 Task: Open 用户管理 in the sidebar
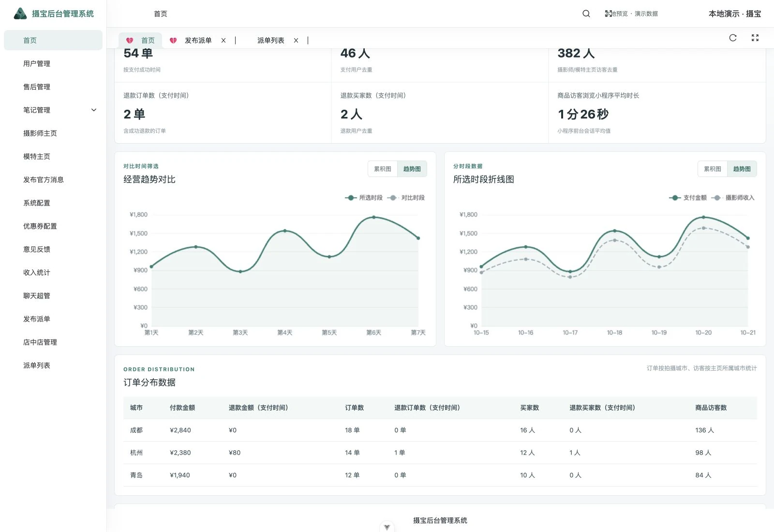[53, 63]
